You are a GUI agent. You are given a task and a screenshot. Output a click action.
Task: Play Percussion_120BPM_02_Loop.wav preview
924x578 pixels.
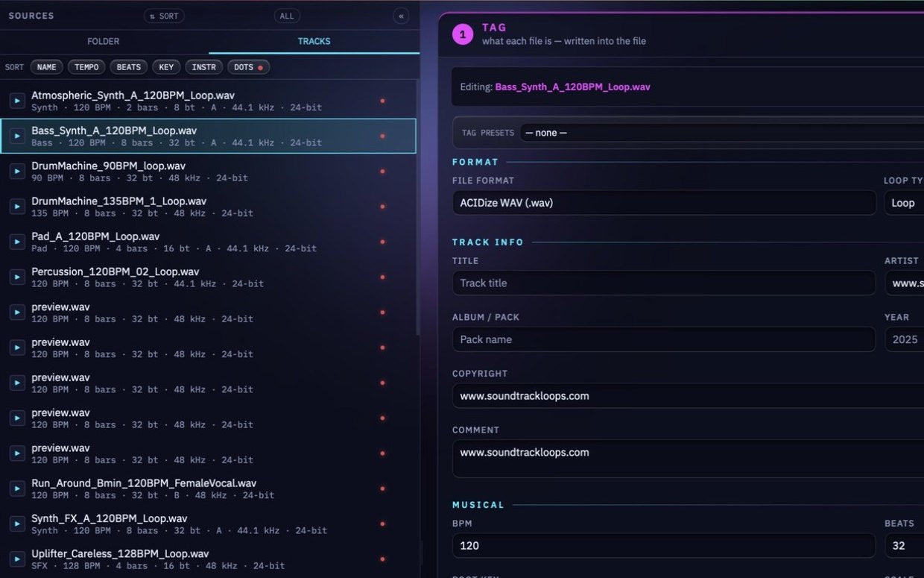(x=17, y=277)
